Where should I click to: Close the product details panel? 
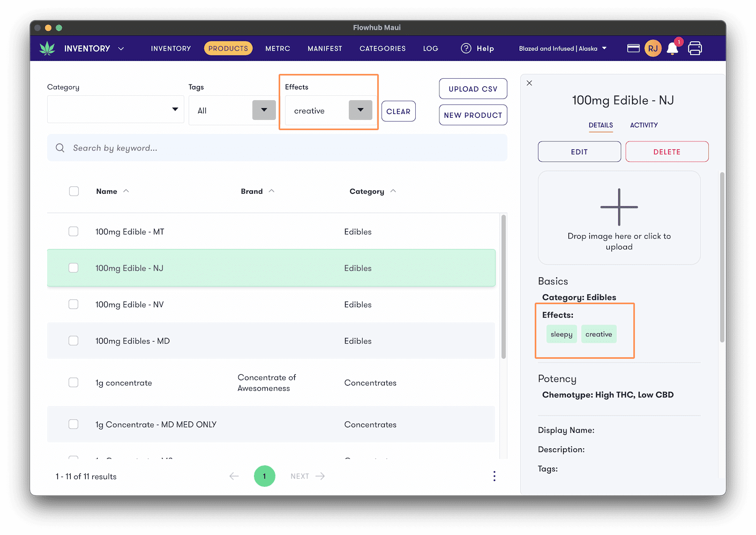pos(529,83)
